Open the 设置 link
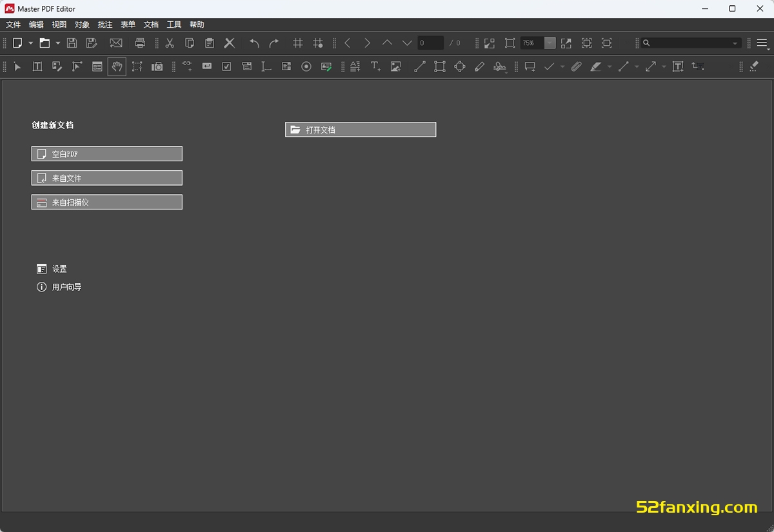 click(52, 269)
